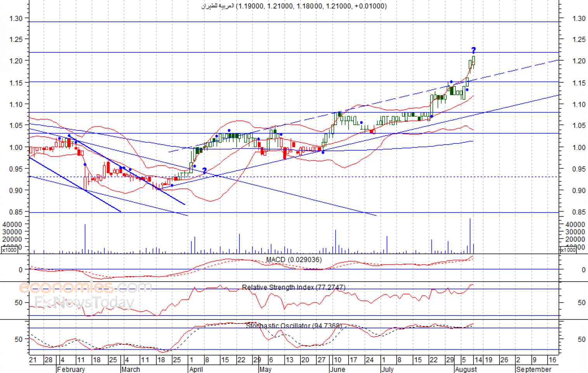Click the date label 19 on the time axis
The height and width of the screenshot is (373, 588).
(488, 360)
